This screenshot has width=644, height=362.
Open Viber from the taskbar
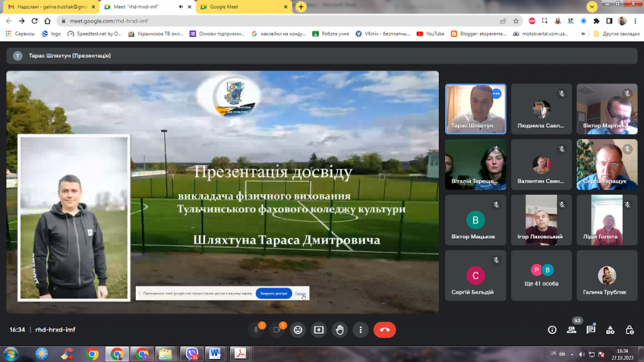pyautogui.click(x=192, y=354)
